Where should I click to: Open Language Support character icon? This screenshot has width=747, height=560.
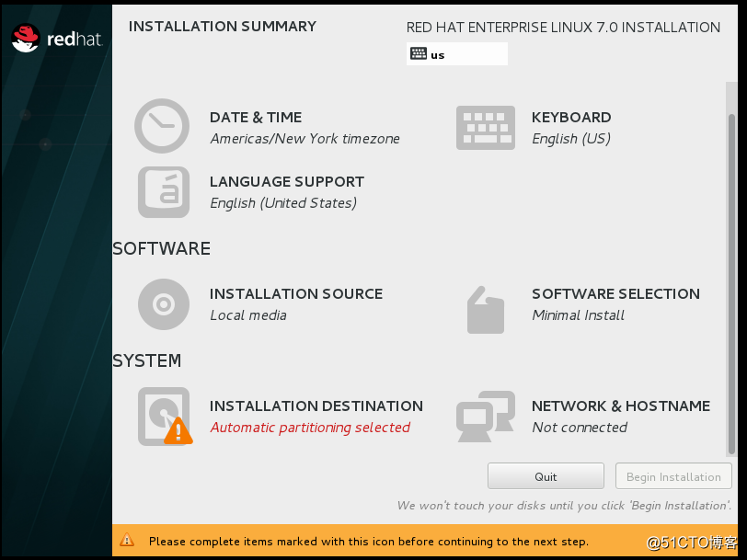tap(164, 192)
